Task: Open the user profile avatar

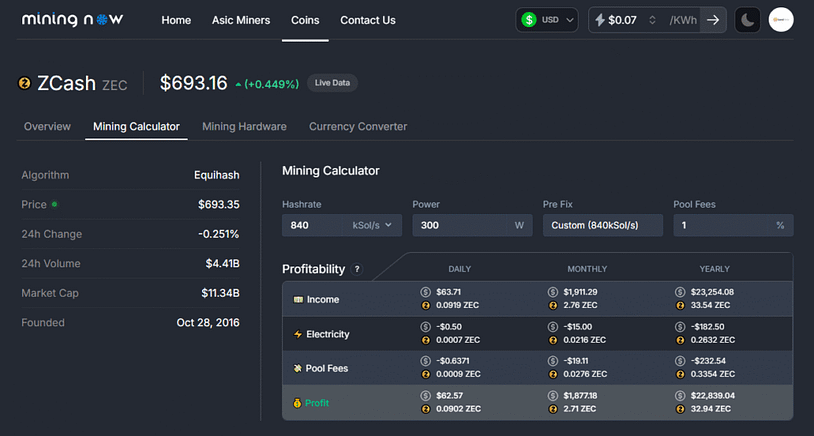Action: 781,20
